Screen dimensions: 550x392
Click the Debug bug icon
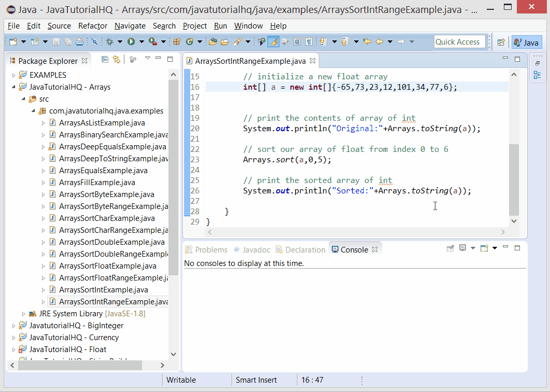[x=110, y=42]
